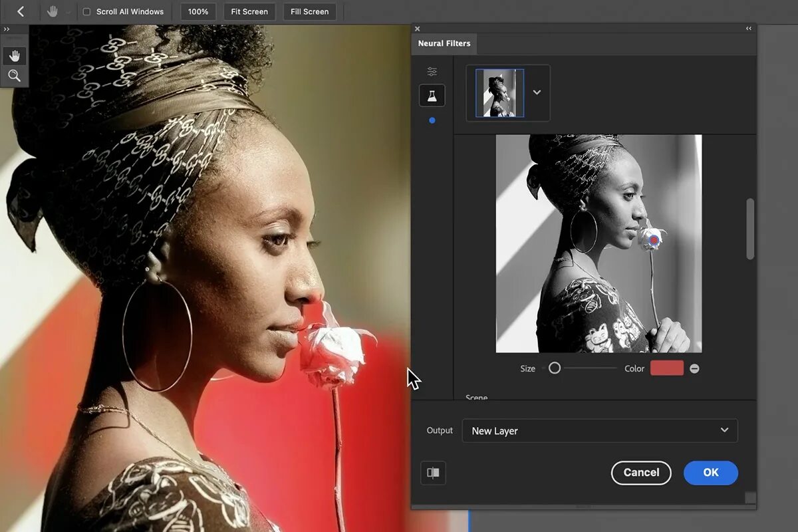The image size is (798, 532).
Task: Expand the toolbox using the double-arrow icon
Action: click(7, 29)
